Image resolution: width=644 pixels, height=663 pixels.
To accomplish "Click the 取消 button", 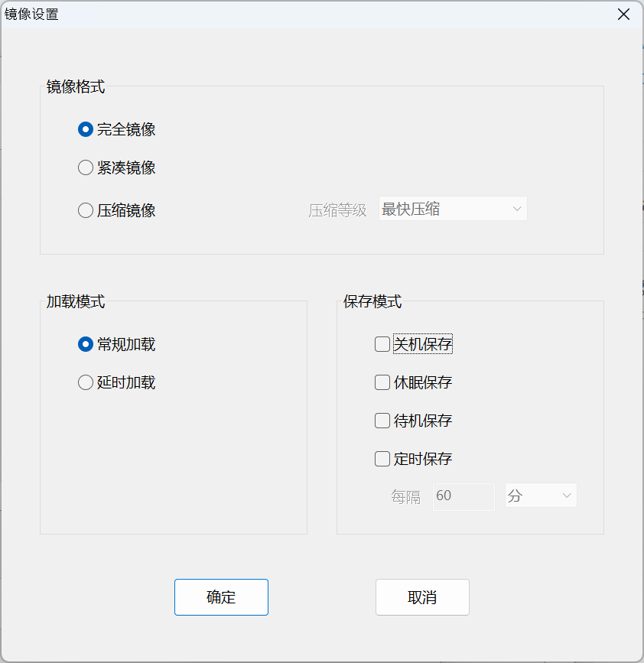I will pos(422,597).
